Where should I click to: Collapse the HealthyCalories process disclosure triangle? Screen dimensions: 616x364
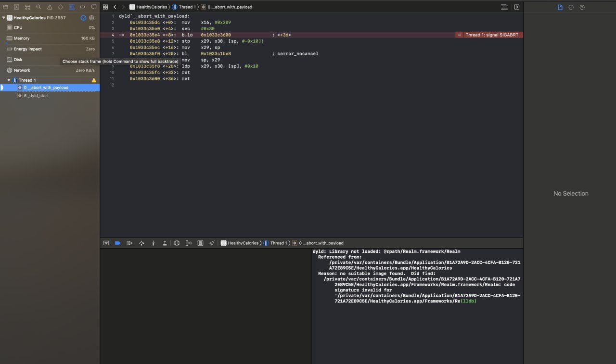[x=4, y=18]
